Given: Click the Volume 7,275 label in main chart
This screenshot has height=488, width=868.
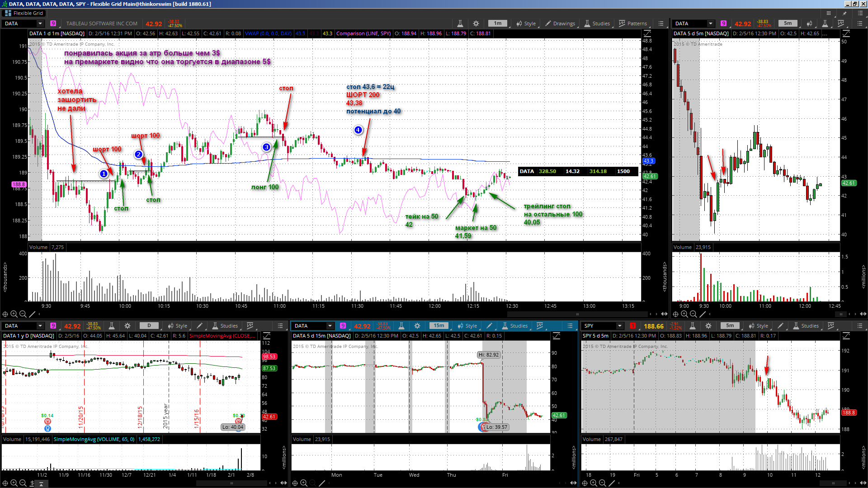Looking at the screenshot, I should point(47,247).
